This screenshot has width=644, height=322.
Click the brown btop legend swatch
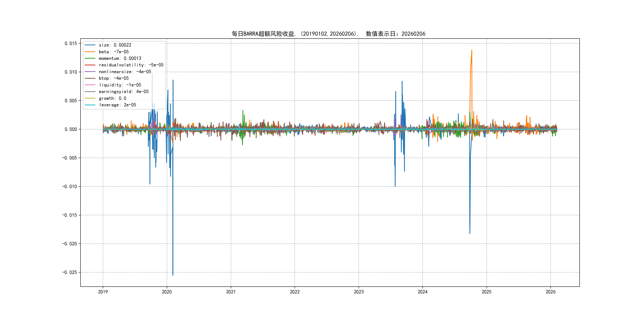pos(90,78)
